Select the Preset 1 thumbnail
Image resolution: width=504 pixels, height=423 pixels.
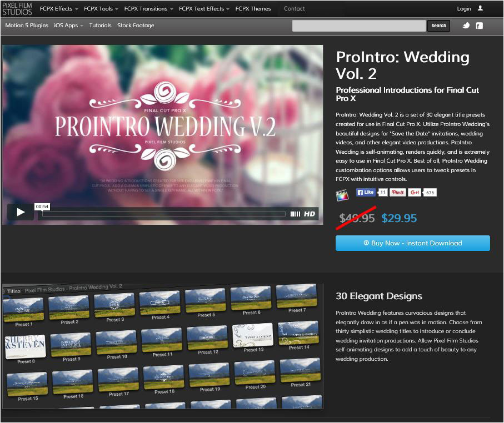pos(23,309)
